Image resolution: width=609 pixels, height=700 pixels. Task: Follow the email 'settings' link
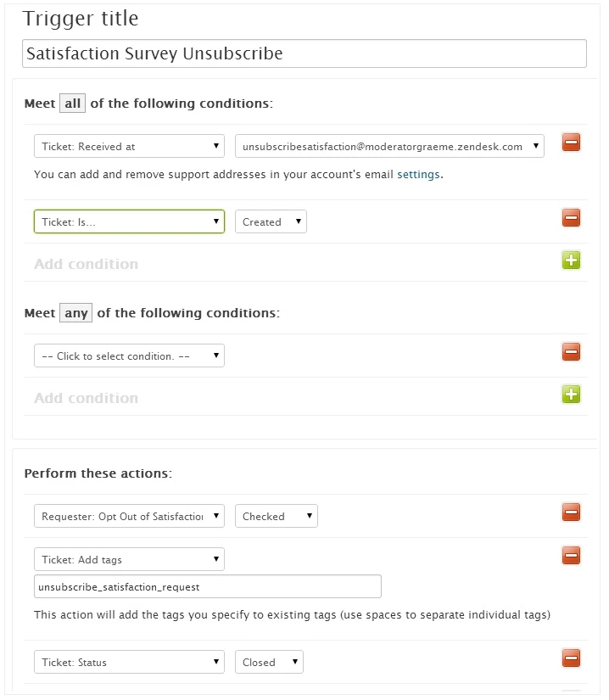tap(419, 175)
